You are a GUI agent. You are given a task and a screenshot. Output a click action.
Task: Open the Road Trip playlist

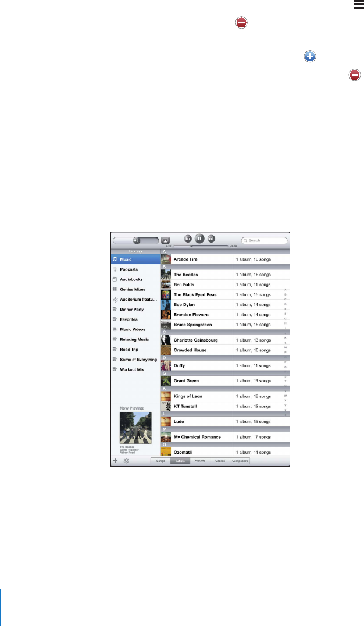pyautogui.click(x=135, y=349)
